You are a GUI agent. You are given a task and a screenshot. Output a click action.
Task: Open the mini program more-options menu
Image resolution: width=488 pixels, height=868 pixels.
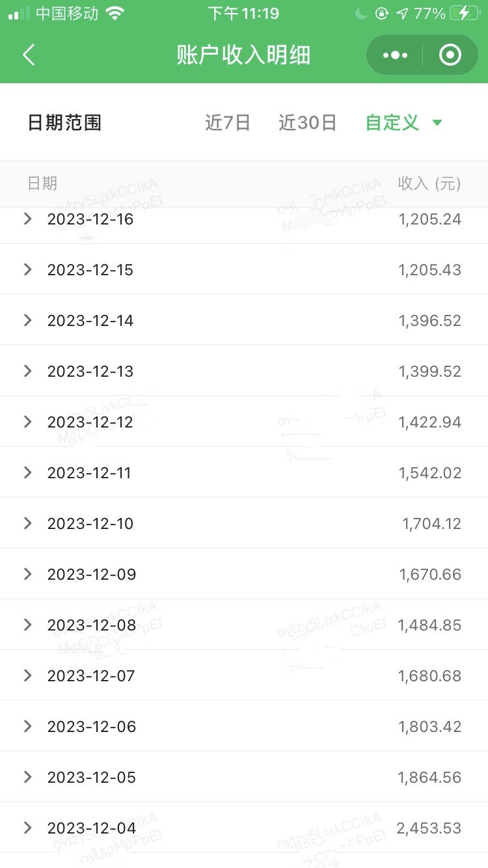point(395,55)
